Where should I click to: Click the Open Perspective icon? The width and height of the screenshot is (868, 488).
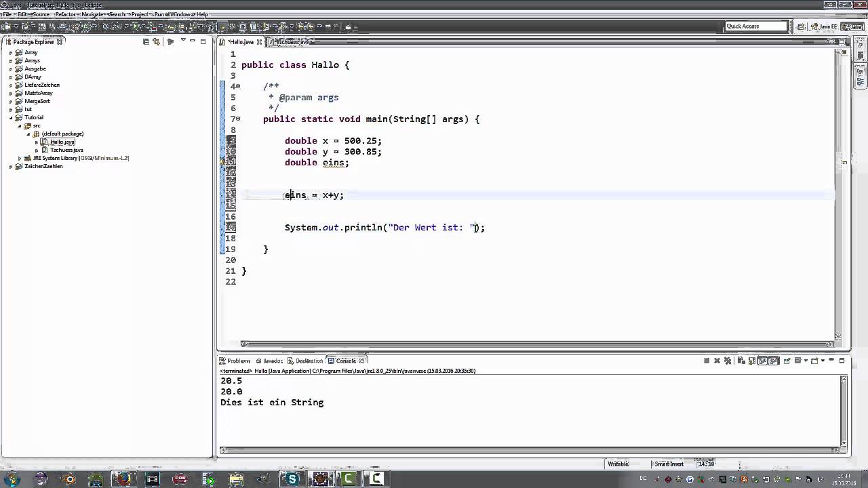[801, 26]
